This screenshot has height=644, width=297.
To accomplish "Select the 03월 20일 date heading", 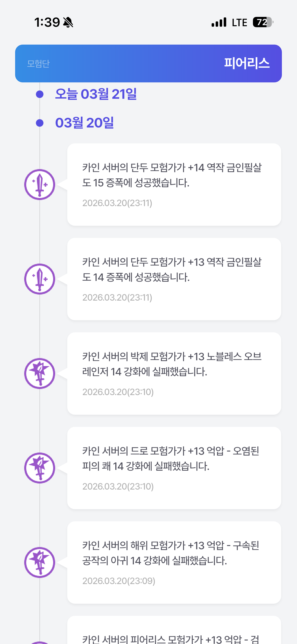I will (x=84, y=123).
